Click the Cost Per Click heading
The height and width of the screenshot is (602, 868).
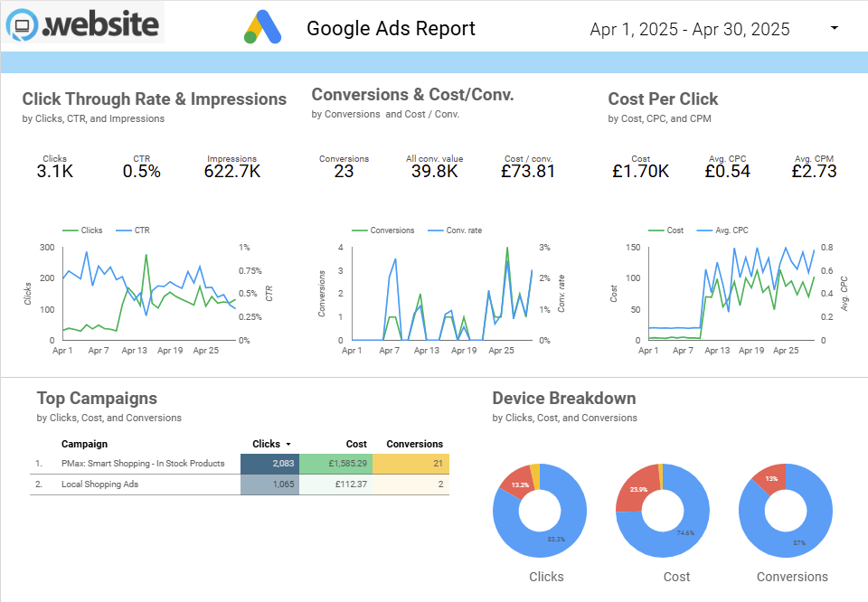663,99
